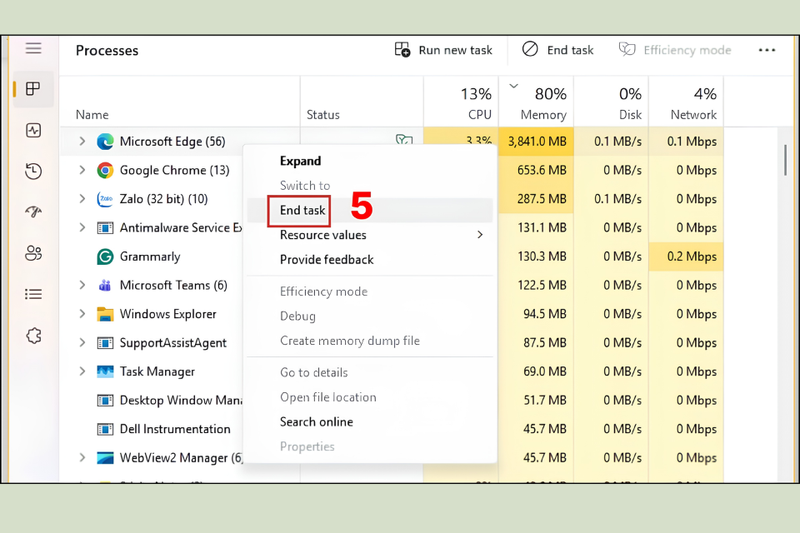Viewport: 800px width, 533px height.
Task: Choose Search online in context menu
Action: (370, 422)
